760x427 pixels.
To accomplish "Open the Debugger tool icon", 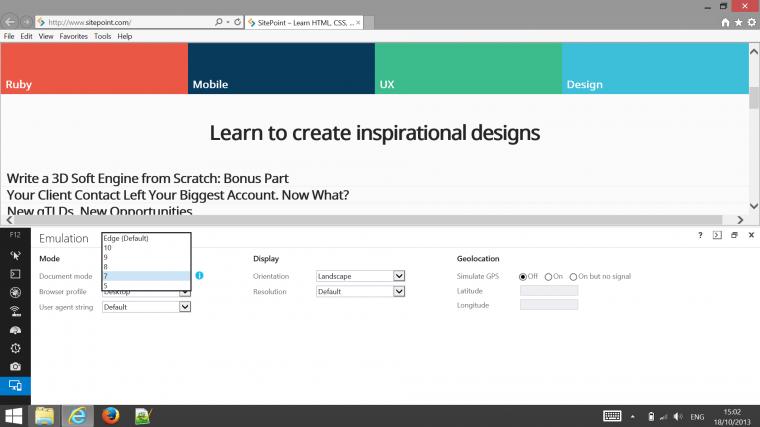I will (15, 292).
